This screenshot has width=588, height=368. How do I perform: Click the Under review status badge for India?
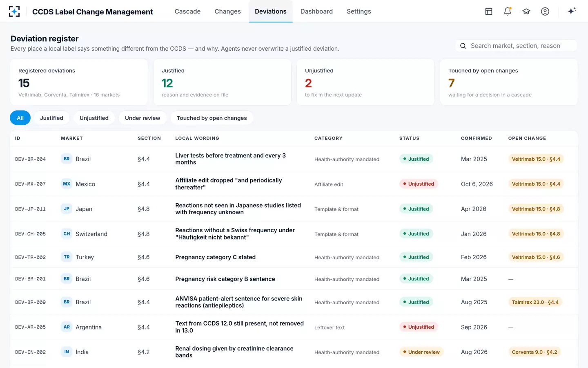[x=421, y=352]
